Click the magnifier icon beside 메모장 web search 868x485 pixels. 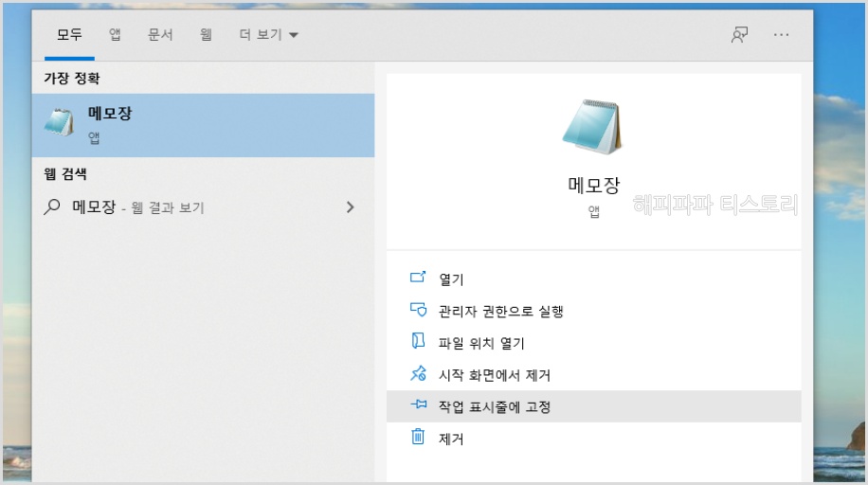coord(52,207)
